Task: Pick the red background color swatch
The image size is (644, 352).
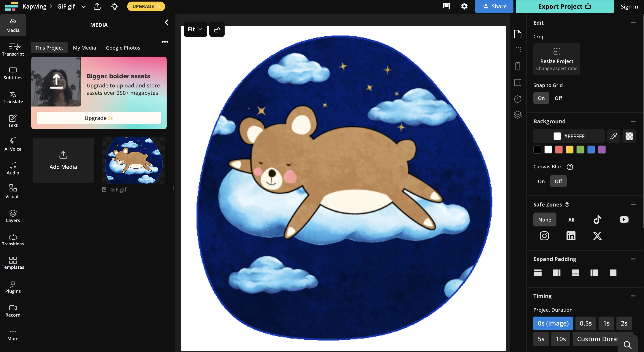Action: tap(559, 150)
